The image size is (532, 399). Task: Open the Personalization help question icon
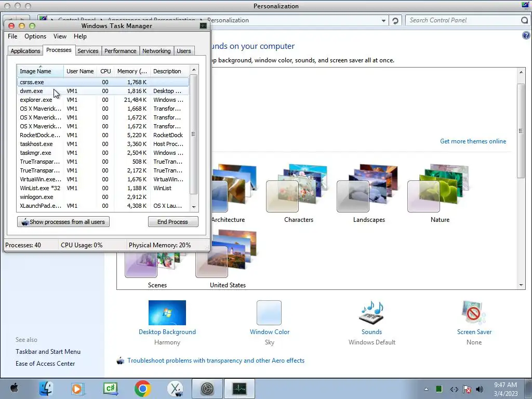(526, 35)
